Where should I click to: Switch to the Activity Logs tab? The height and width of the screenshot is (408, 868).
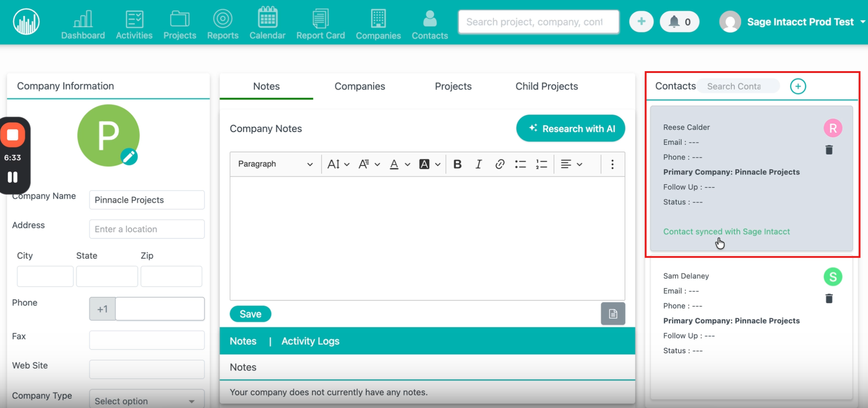tap(310, 341)
